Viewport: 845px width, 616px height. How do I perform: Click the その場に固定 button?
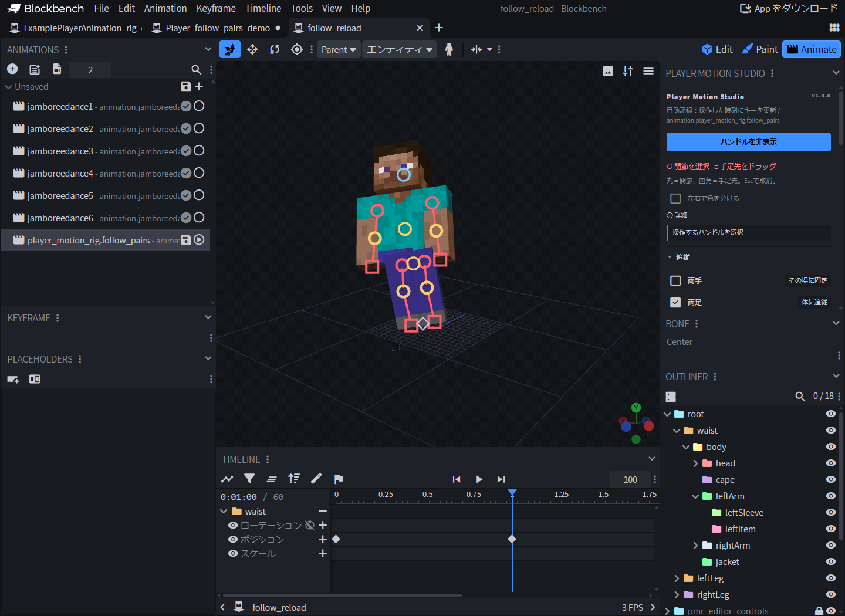pos(808,280)
